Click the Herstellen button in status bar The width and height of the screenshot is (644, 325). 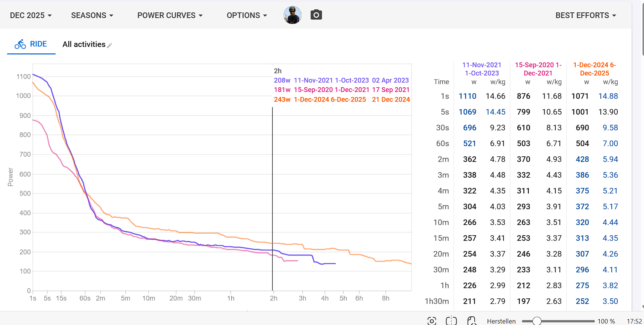pyautogui.click(x=501, y=321)
